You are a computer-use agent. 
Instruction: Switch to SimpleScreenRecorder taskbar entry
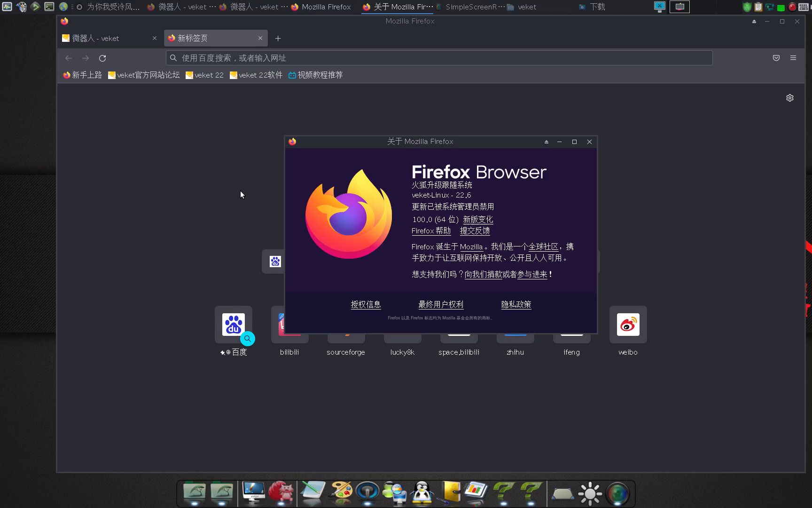tap(470, 7)
